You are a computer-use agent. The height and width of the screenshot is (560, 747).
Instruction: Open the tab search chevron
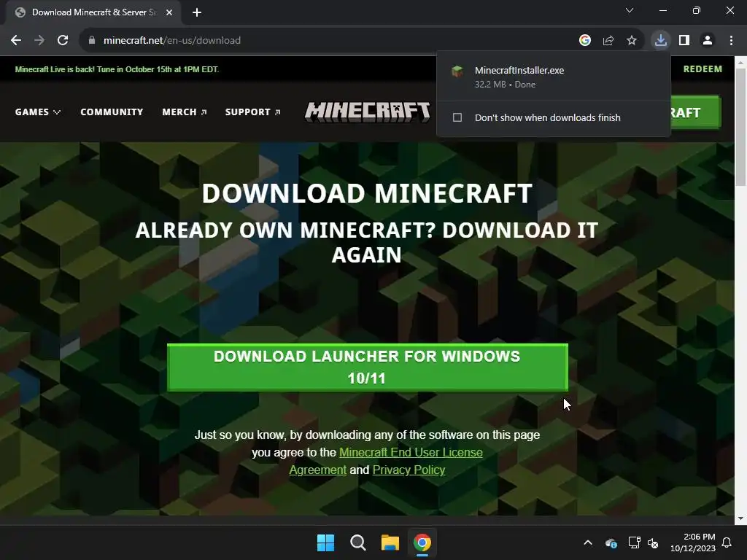point(630,10)
